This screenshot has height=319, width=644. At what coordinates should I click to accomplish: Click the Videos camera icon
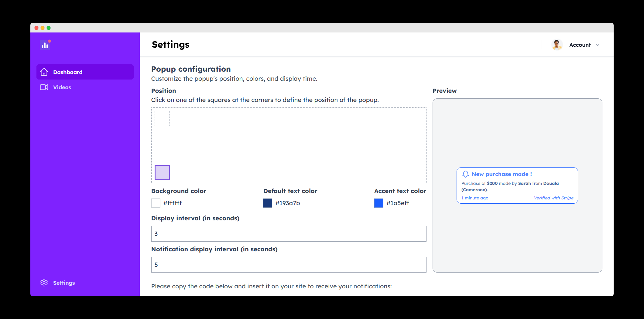[x=44, y=87]
